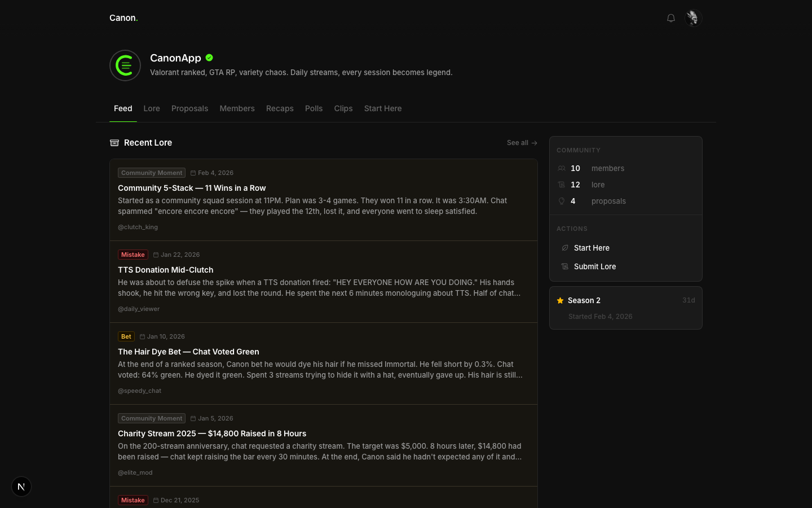Click See all lore link
The width and height of the screenshot is (812, 508).
[x=522, y=143]
